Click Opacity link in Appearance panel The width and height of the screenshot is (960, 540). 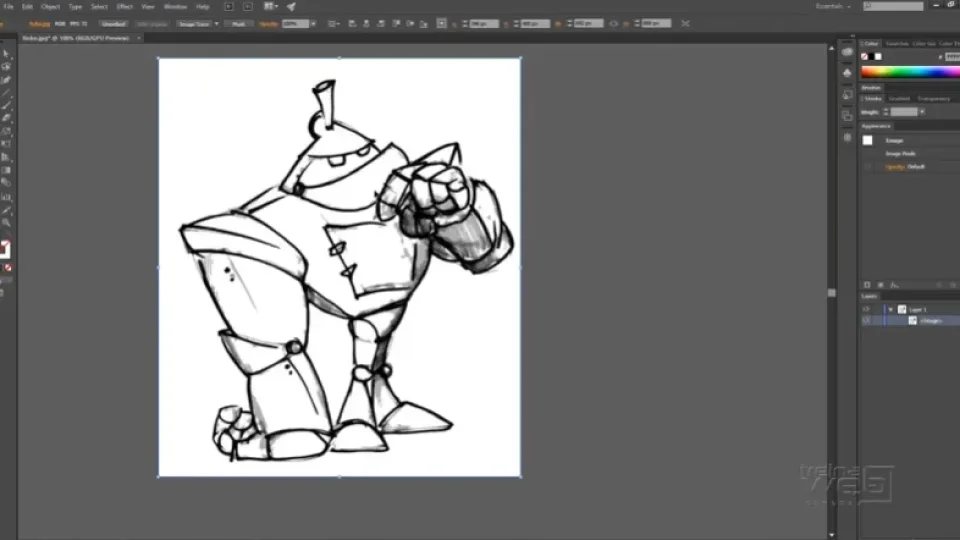(894, 167)
